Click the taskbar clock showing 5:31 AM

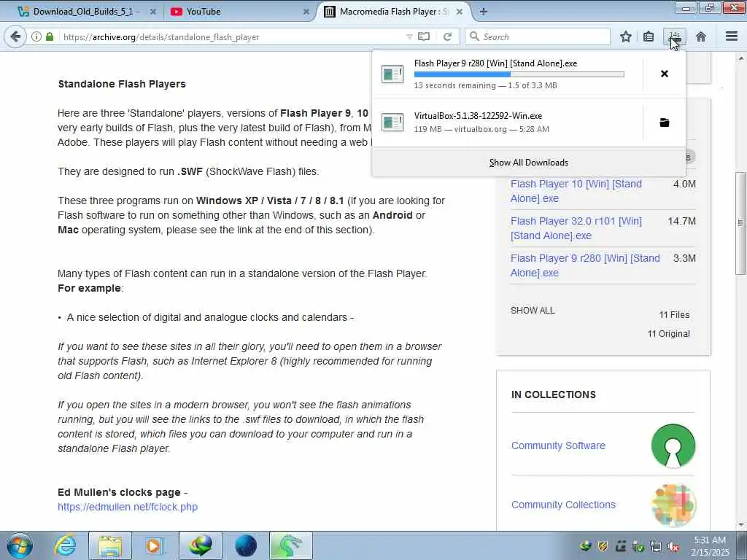point(710,546)
